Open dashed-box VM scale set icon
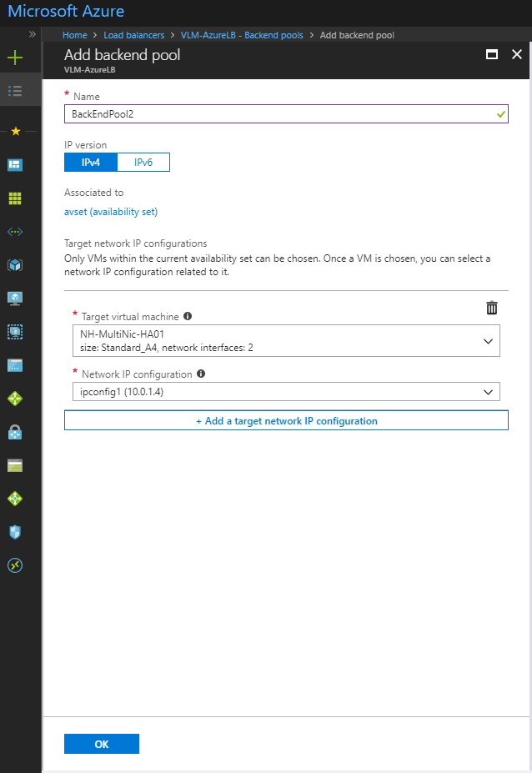 click(15, 332)
